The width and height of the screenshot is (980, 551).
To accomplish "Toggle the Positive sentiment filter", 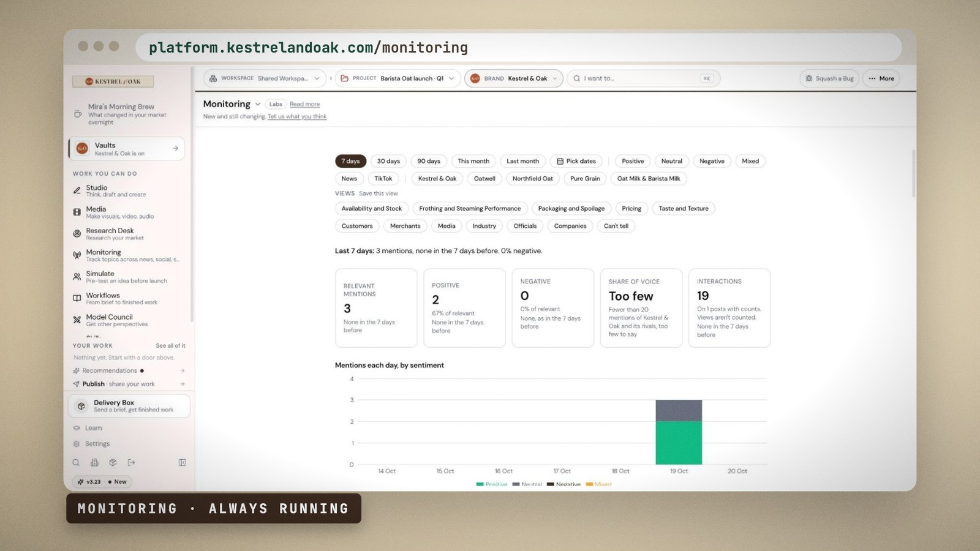I will click(x=633, y=161).
